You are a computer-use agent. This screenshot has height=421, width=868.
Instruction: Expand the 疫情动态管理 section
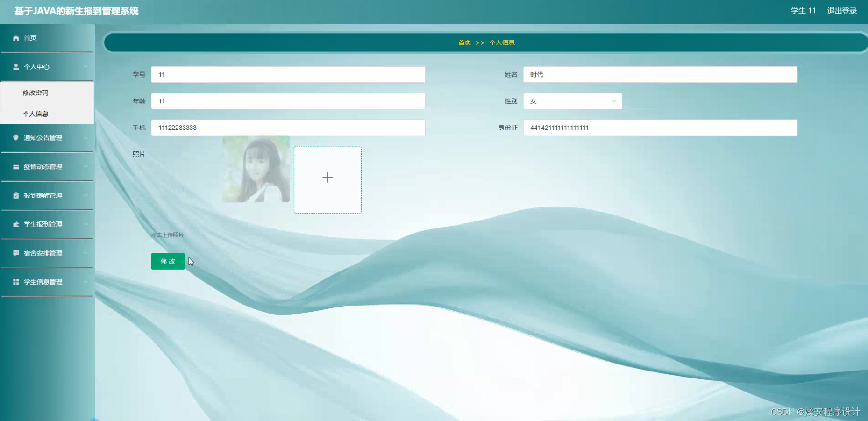tap(47, 166)
